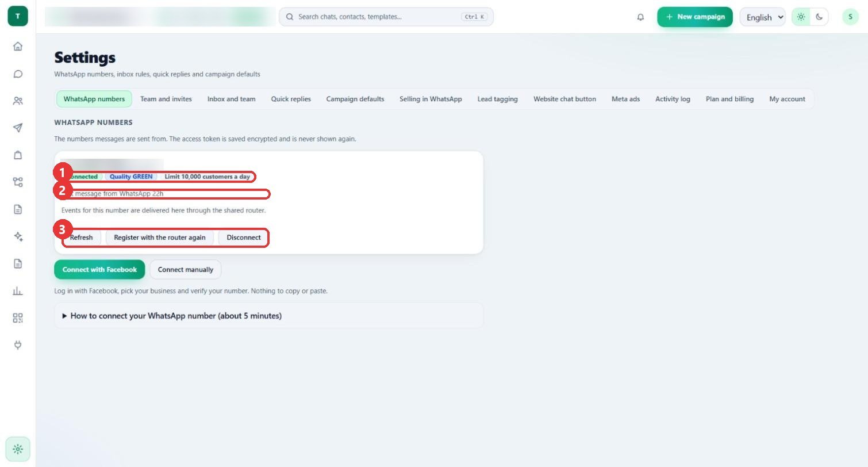Screen dimensions: 868x467
Task: Click the green T workspace avatar
Action: 18,16
